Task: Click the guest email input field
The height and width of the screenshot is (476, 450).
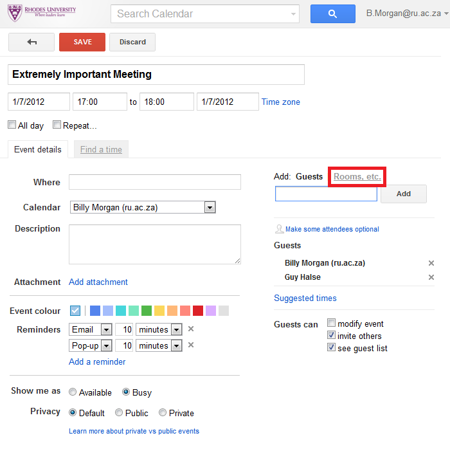Action: tap(326, 194)
